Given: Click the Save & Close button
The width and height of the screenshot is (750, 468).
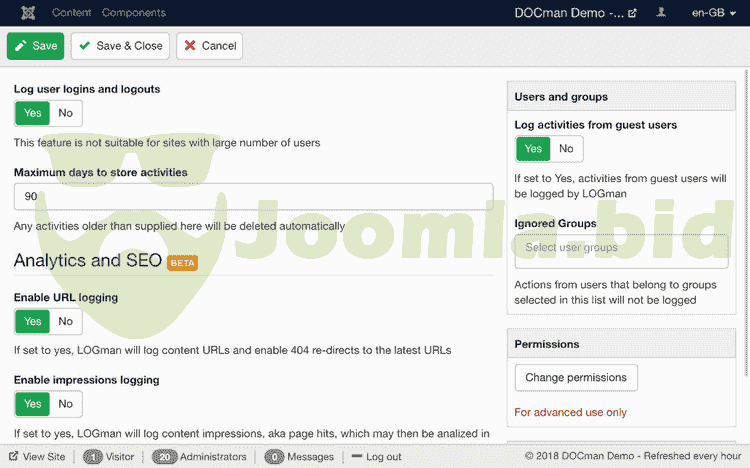Looking at the screenshot, I should [x=121, y=46].
